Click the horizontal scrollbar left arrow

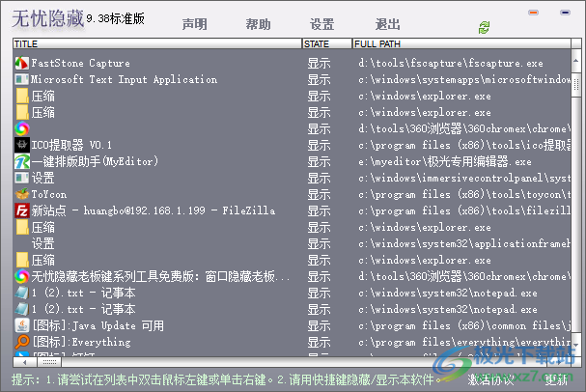click(x=25, y=362)
